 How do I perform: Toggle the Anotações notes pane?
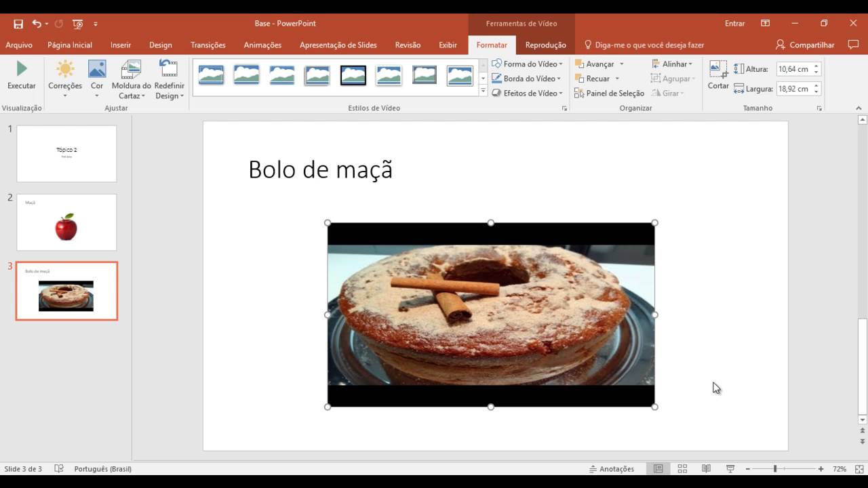tap(612, 469)
